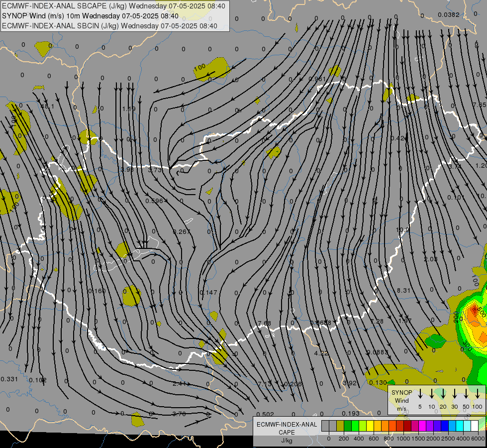
Task: Click the '6000' tick label in CAPE legend
Action: click(479, 439)
